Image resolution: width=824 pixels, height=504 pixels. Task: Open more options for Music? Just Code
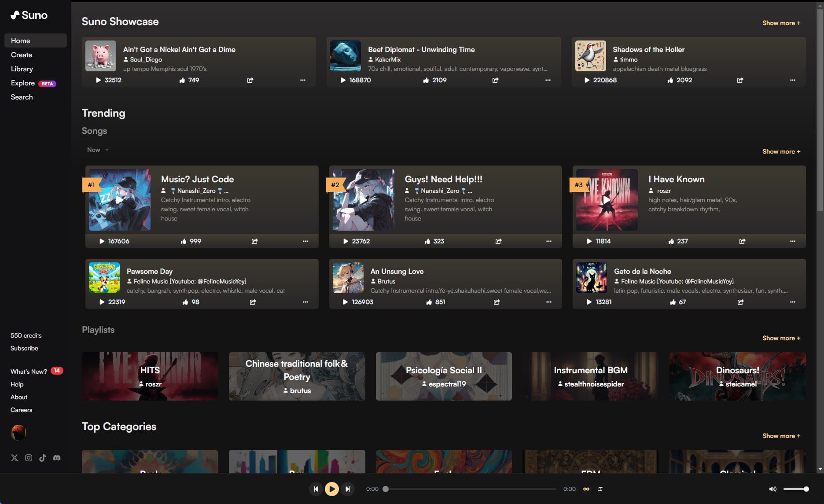(x=305, y=241)
